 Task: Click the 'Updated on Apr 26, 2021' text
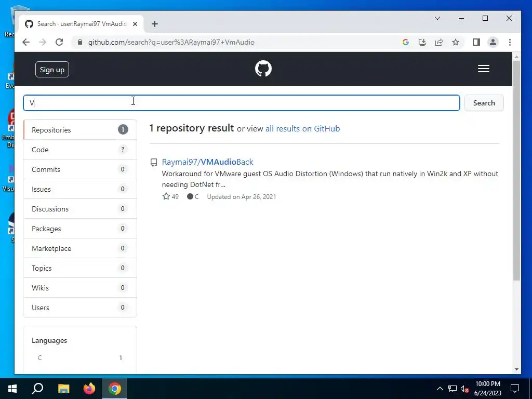pyautogui.click(x=242, y=197)
